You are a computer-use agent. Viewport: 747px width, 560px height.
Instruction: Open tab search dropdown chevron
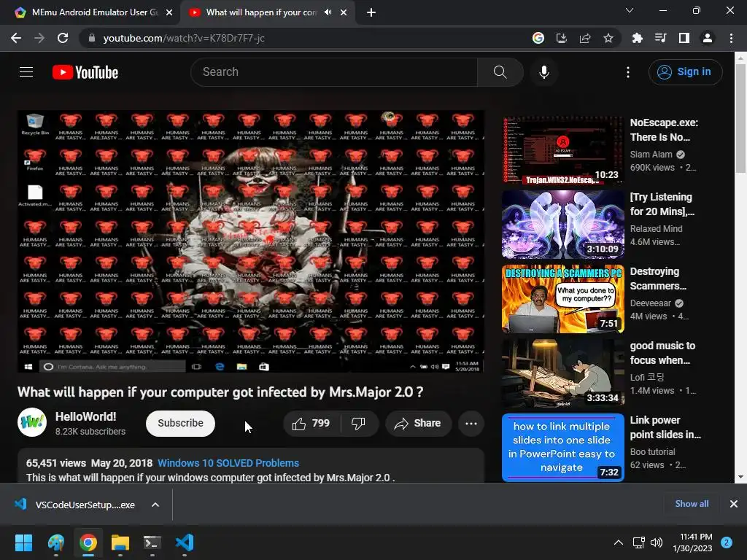pos(630,10)
